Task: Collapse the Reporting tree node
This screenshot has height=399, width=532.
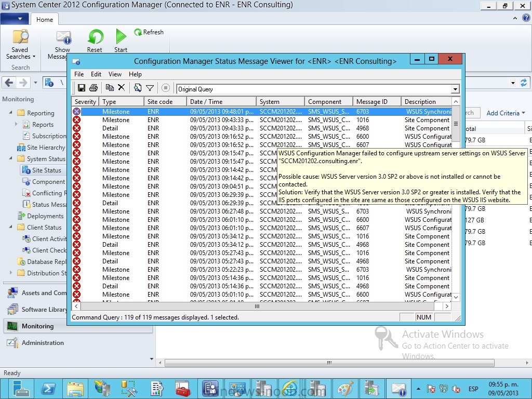Action: click(x=10, y=112)
